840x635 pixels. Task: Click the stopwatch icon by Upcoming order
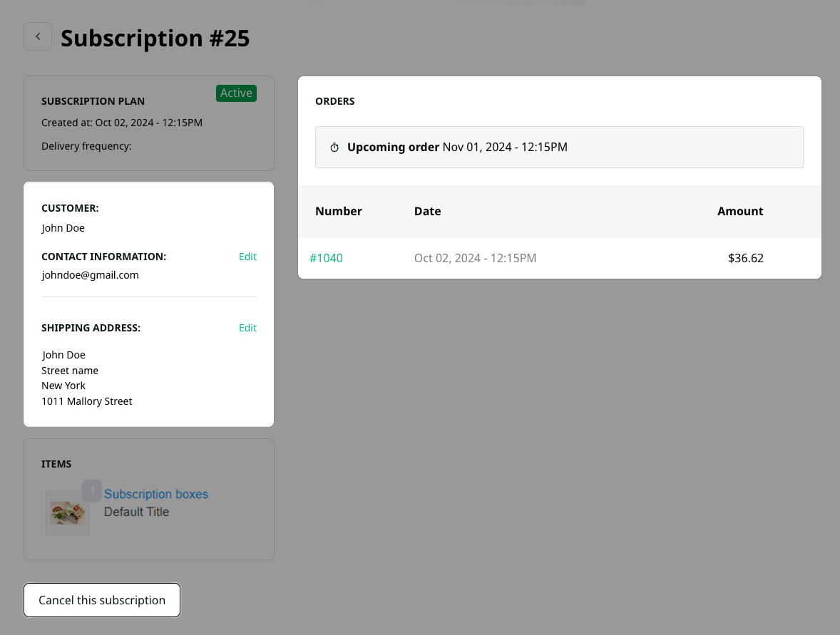tap(334, 148)
